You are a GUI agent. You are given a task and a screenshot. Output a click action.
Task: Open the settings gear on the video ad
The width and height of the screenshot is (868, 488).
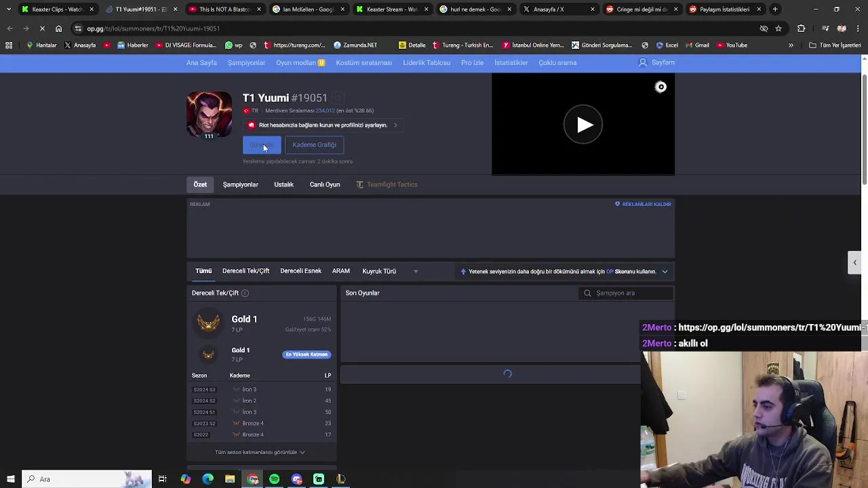[x=660, y=87]
